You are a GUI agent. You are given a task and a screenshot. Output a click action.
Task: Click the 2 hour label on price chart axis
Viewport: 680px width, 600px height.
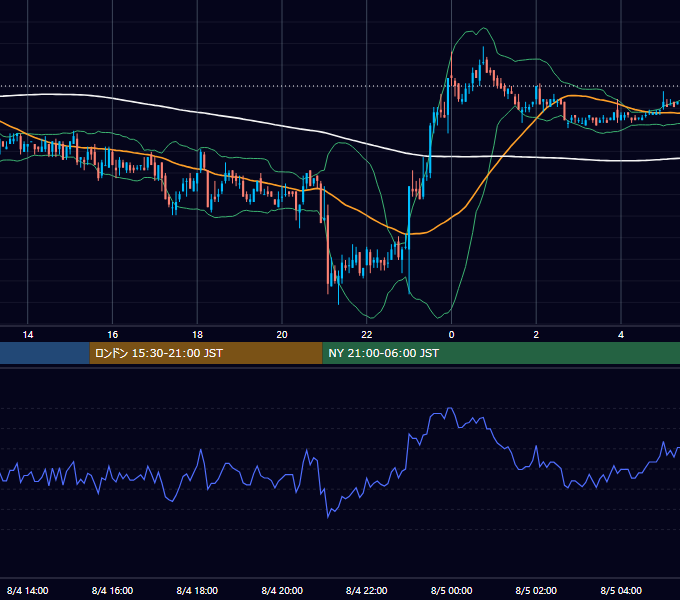point(536,335)
